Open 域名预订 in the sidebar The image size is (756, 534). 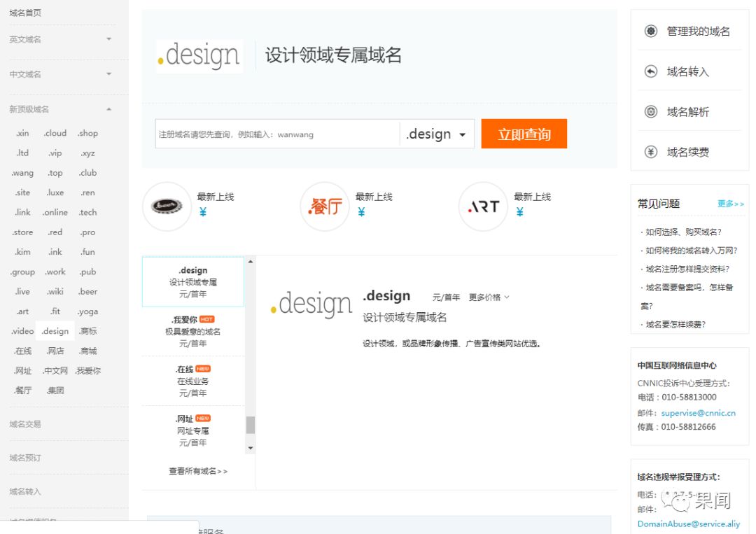[x=25, y=458]
